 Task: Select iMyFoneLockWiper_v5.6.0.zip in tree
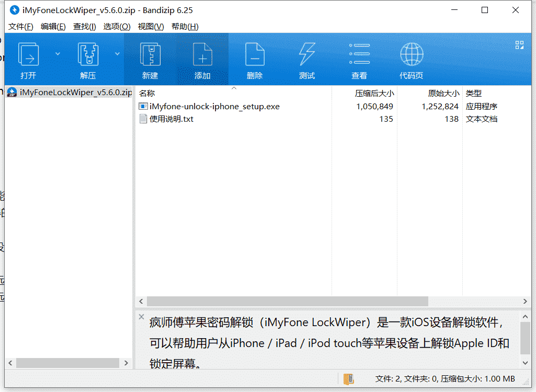point(70,93)
